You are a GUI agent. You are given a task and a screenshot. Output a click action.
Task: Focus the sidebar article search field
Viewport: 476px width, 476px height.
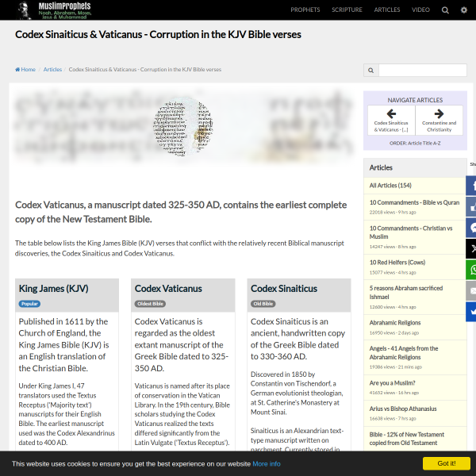[423, 71]
